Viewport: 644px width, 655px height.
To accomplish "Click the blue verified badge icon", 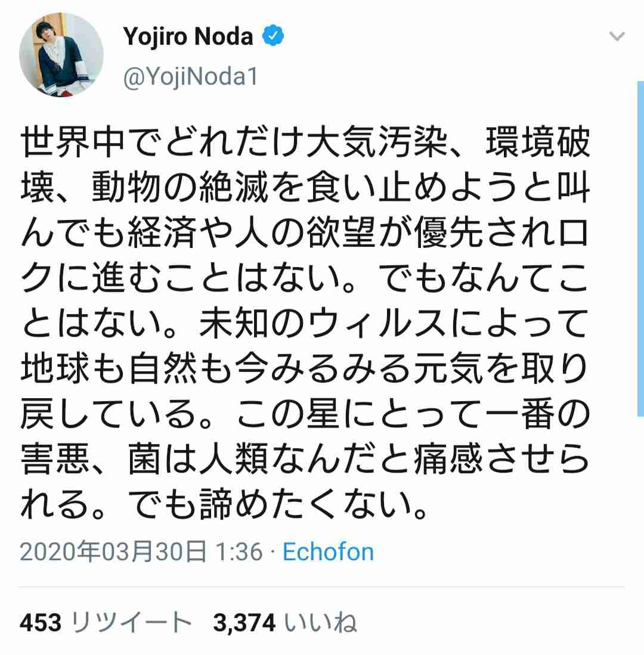I will click(273, 36).
